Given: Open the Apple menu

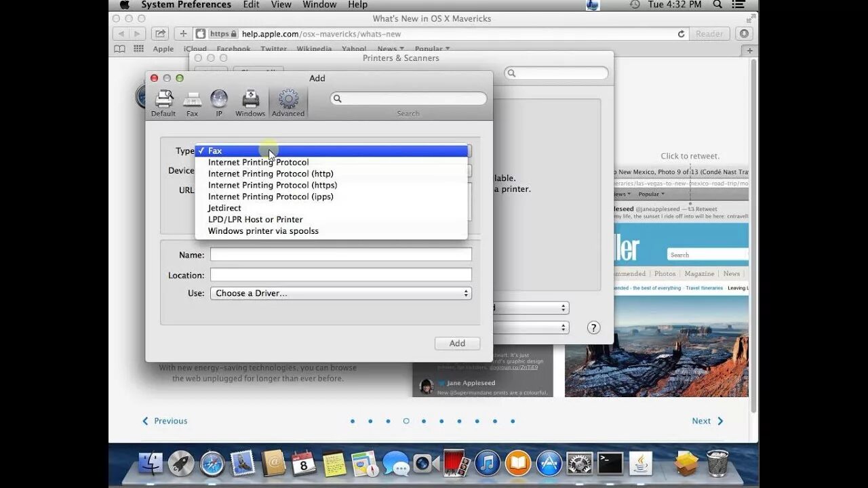Looking at the screenshot, I should [x=124, y=5].
